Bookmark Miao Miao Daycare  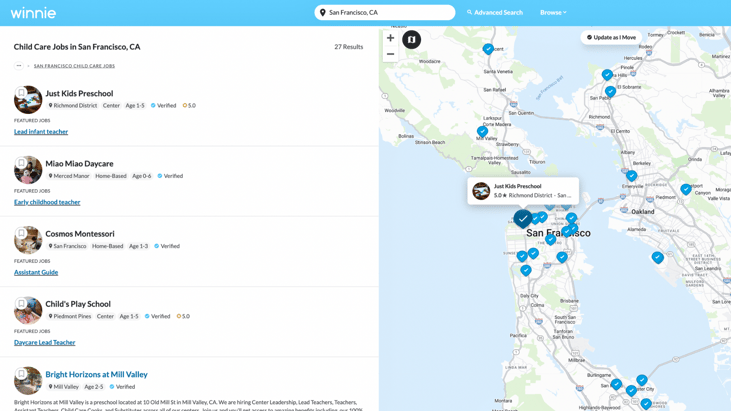pyautogui.click(x=21, y=163)
